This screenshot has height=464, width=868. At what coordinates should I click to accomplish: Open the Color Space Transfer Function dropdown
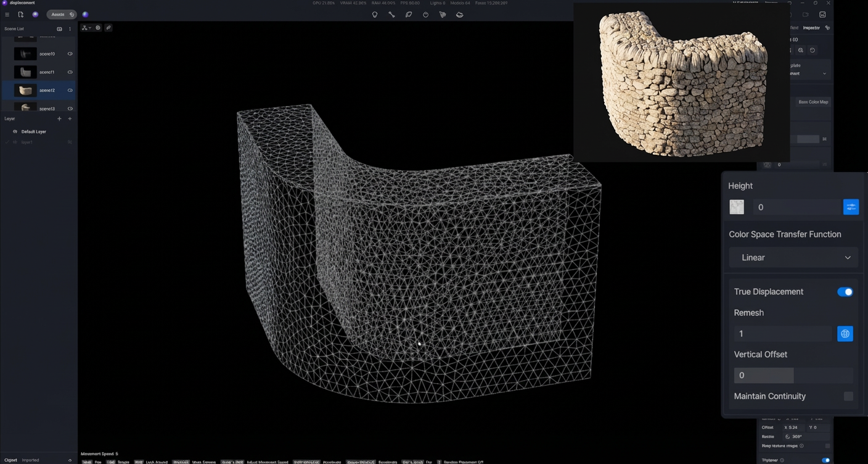(793, 257)
